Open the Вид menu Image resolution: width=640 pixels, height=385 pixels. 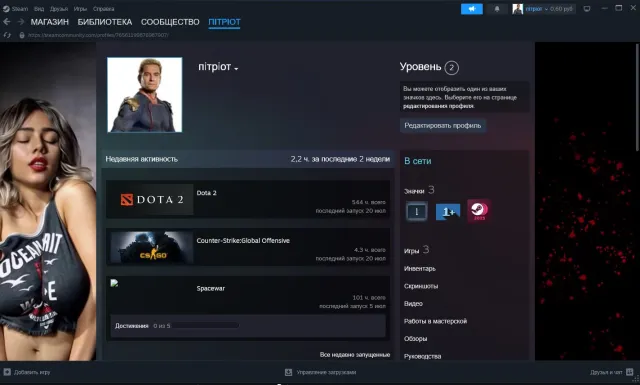pos(39,9)
